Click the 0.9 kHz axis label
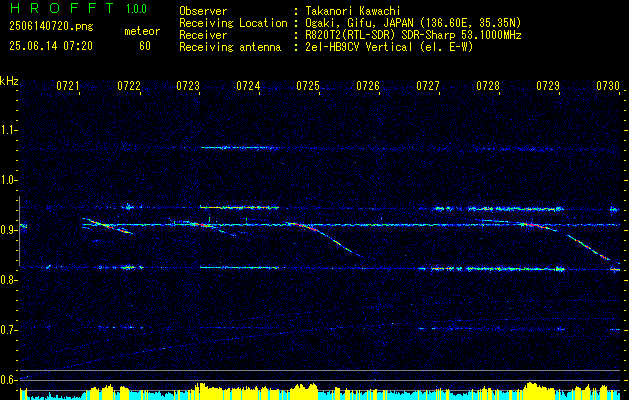 pyautogui.click(x=8, y=230)
